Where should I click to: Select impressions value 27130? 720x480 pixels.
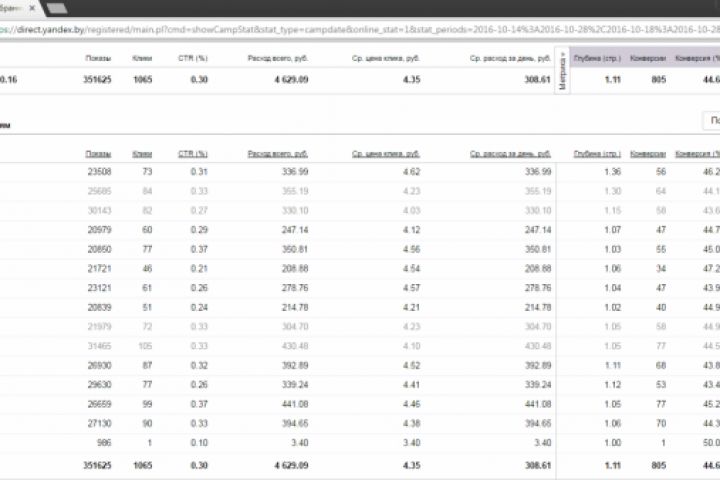pyautogui.click(x=100, y=424)
